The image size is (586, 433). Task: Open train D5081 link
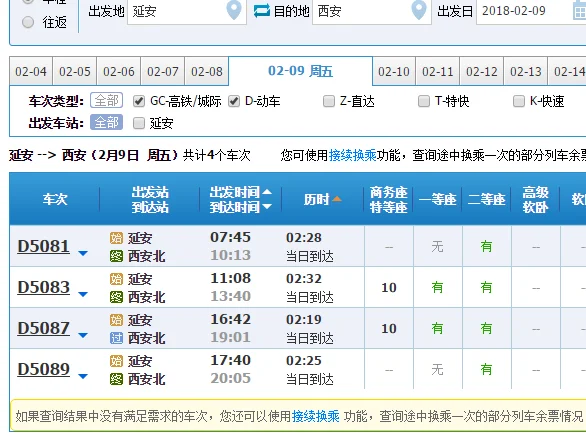coord(44,247)
